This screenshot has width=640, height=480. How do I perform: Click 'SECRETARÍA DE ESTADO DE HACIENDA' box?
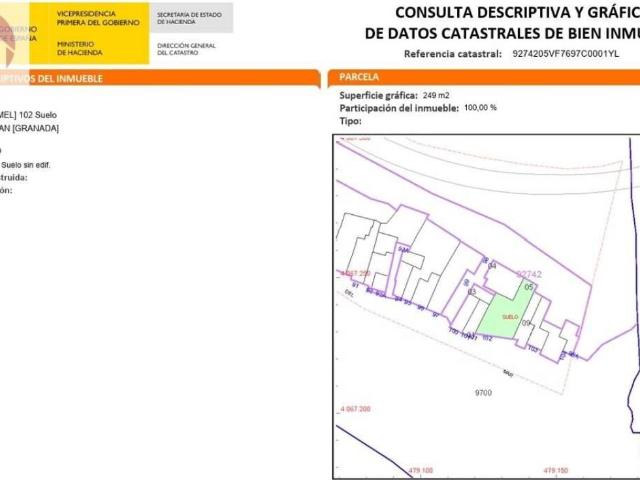(191, 18)
